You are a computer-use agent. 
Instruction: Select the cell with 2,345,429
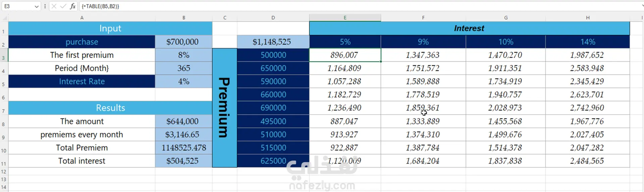click(588, 81)
